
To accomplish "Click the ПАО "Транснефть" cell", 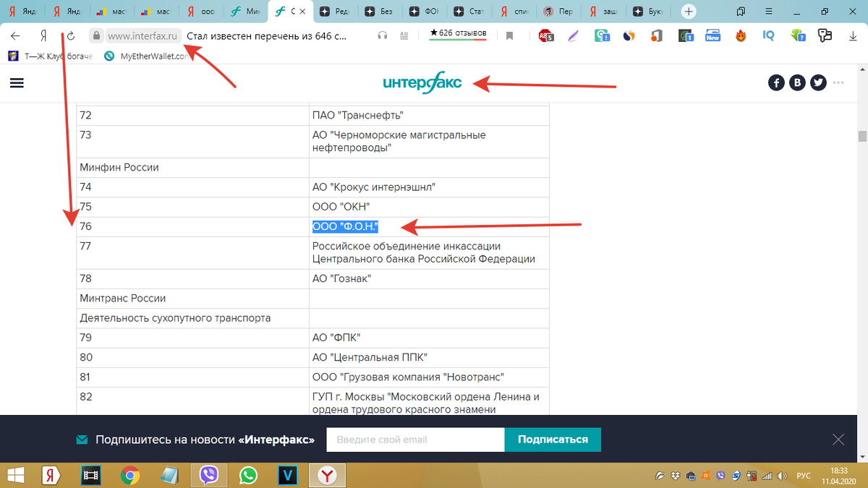I will [429, 115].
